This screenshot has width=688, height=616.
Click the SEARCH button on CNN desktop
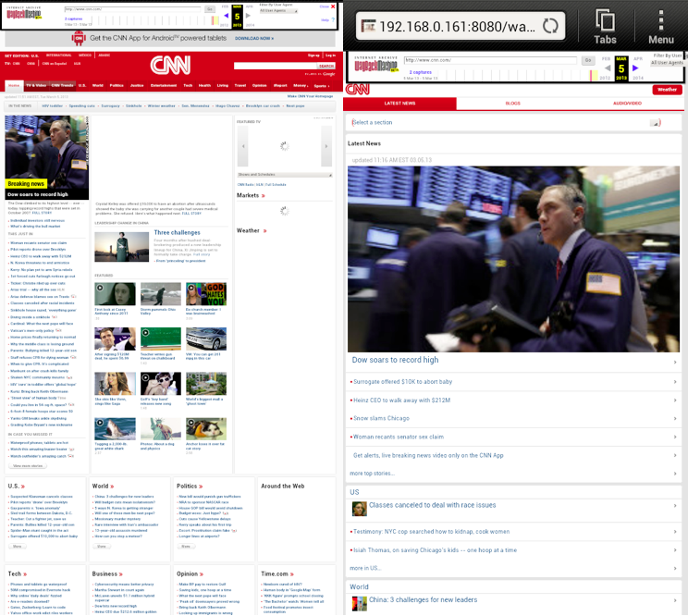pyautogui.click(x=326, y=66)
